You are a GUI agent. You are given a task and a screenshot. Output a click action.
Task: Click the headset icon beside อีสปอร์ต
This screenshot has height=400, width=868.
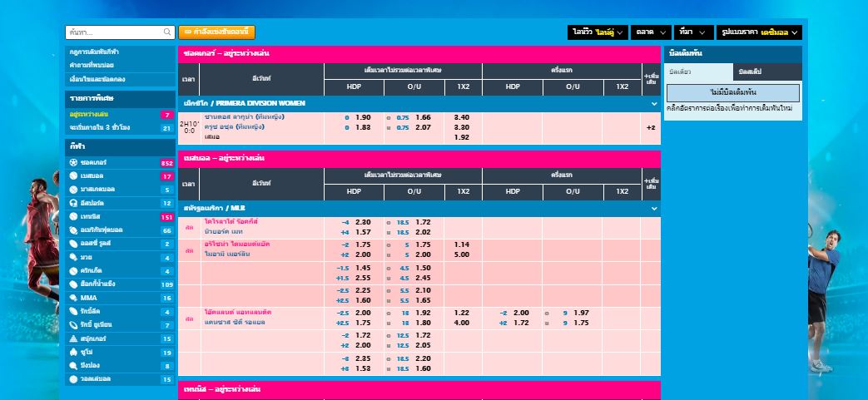click(x=73, y=203)
